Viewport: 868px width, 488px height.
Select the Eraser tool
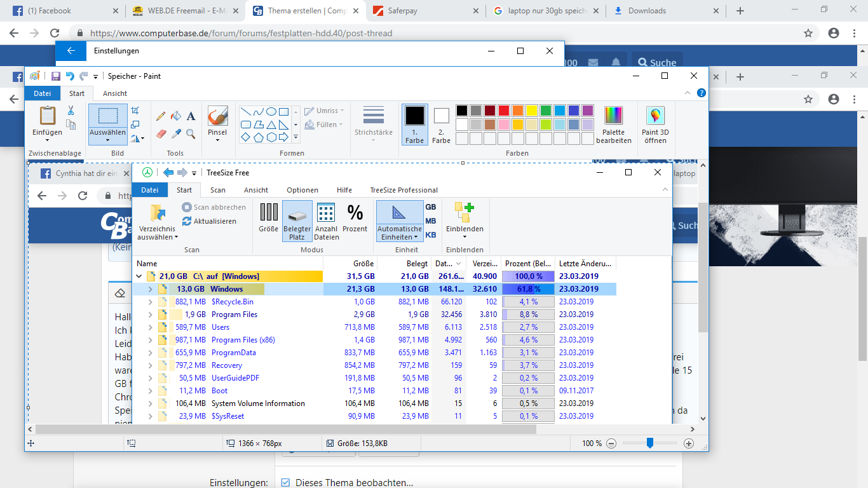(x=160, y=134)
